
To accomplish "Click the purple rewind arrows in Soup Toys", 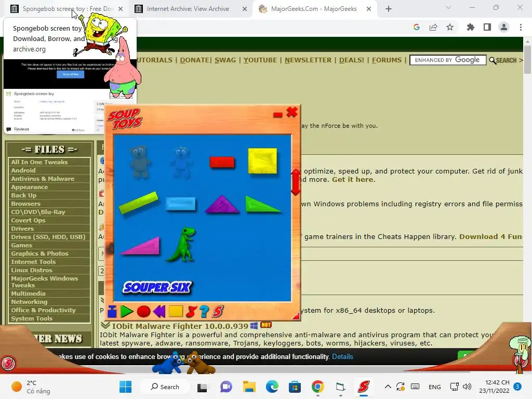I will click(159, 311).
